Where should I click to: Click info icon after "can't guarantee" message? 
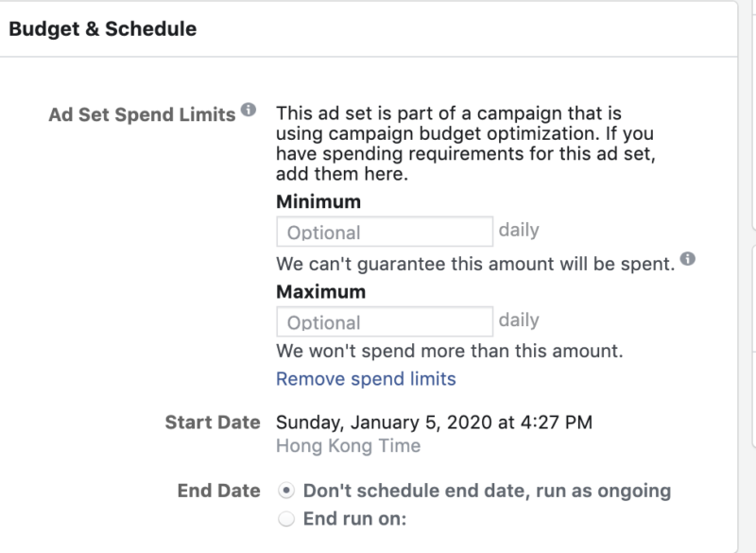coord(687,259)
